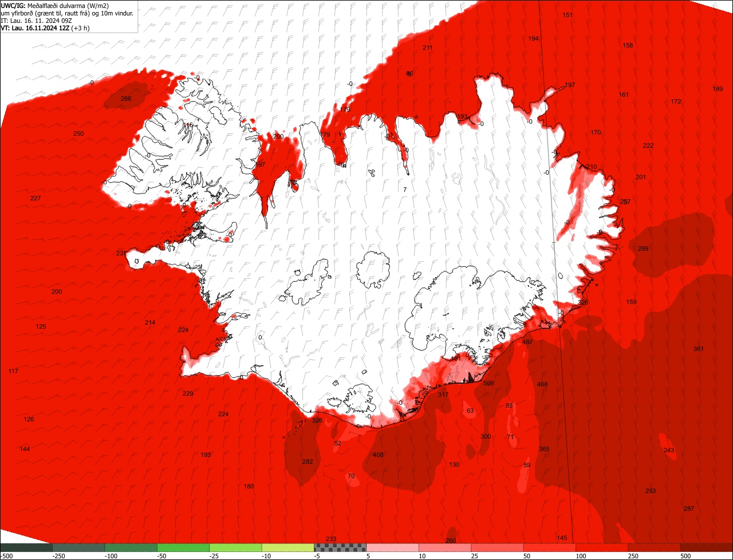Click the legend swatch between -50 and -25
733x560 pixels.
(183, 547)
